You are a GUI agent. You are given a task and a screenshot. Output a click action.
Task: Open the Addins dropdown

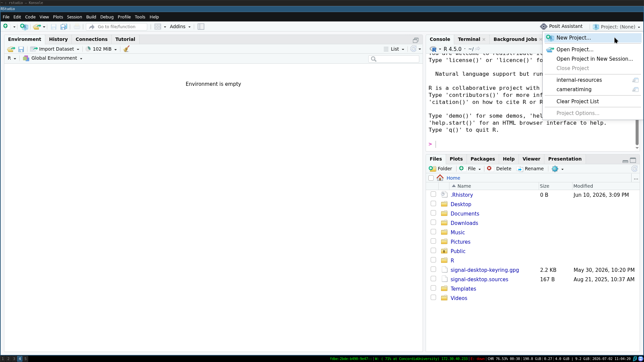click(180, 26)
